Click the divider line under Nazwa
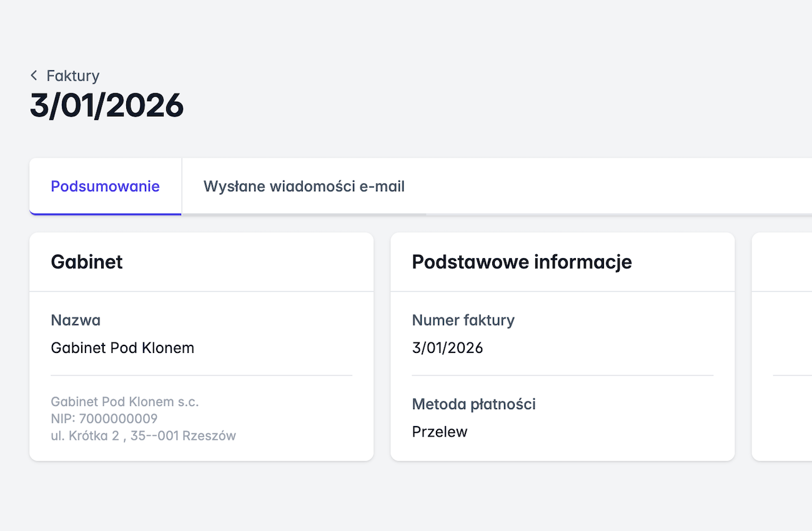Image resolution: width=812 pixels, height=531 pixels. click(x=201, y=375)
